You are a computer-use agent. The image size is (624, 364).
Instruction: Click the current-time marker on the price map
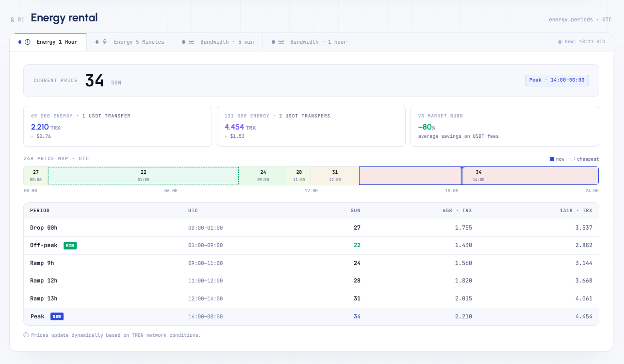tap(462, 175)
